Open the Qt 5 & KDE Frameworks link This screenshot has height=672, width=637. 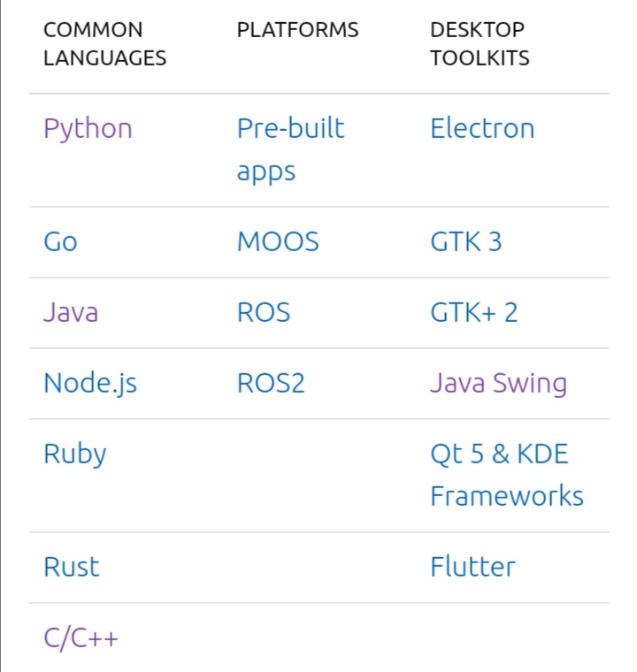pos(506,475)
